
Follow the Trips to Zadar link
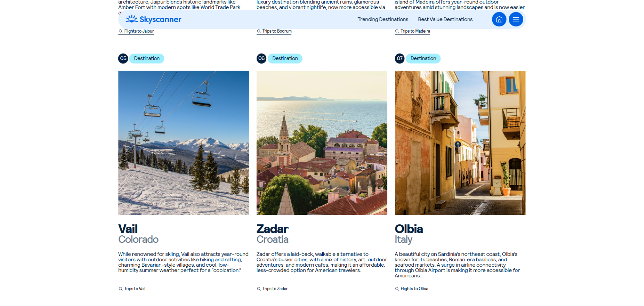pos(275,289)
